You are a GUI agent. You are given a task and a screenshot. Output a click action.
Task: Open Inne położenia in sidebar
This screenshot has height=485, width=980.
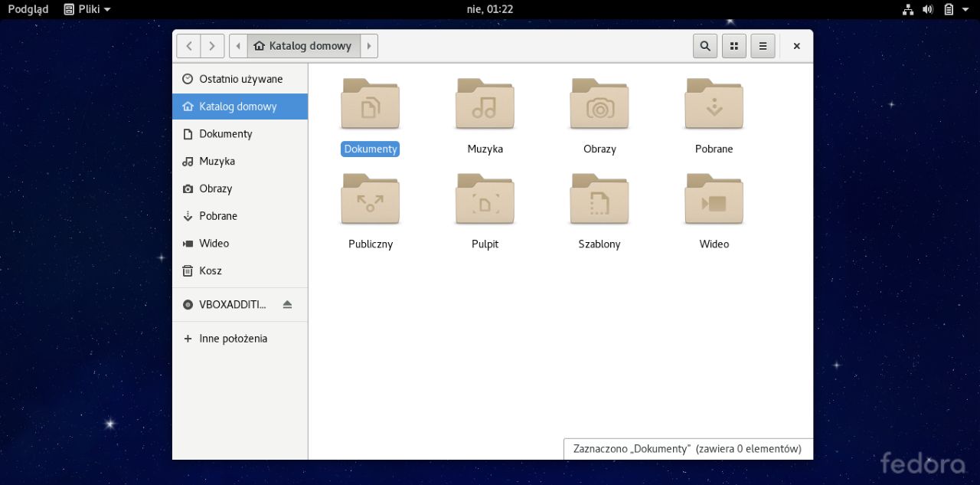click(233, 339)
